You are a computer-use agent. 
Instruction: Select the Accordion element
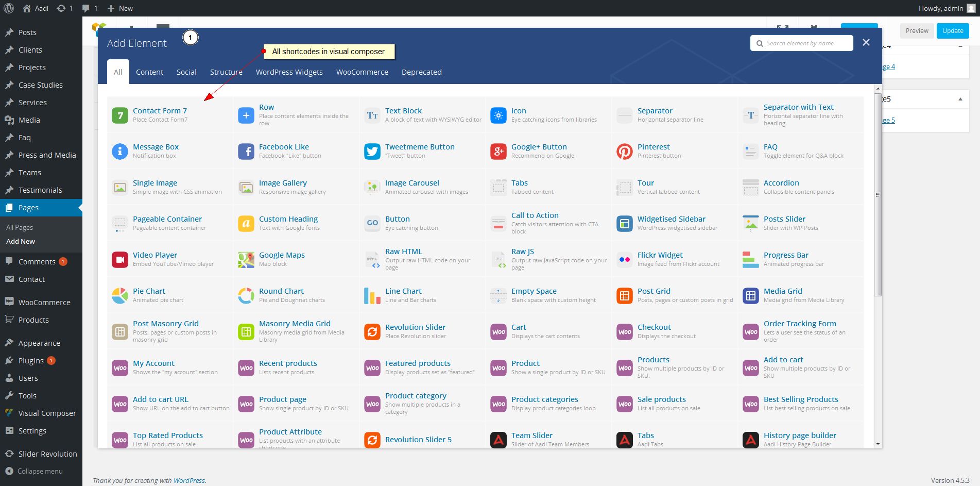pos(801,187)
